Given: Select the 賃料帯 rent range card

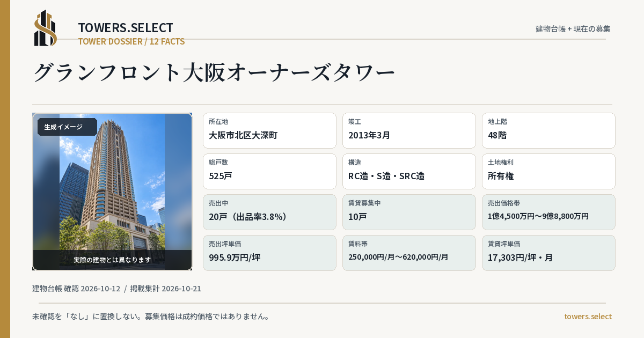Looking at the screenshot, I should coord(409,253).
